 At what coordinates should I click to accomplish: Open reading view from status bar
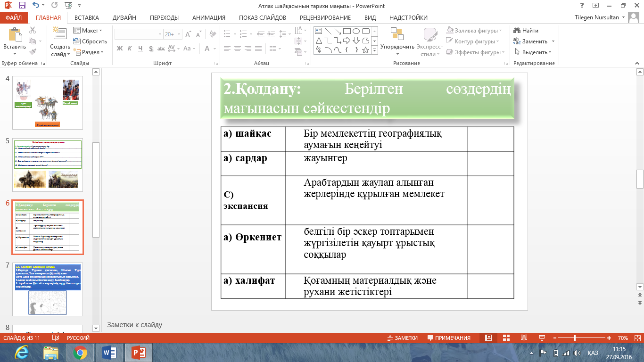coord(523,338)
